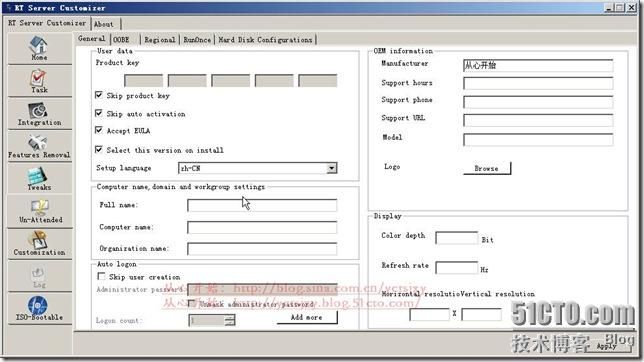Click the Apply button
This screenshot has height=362, width=644.
tap(607, 346)
